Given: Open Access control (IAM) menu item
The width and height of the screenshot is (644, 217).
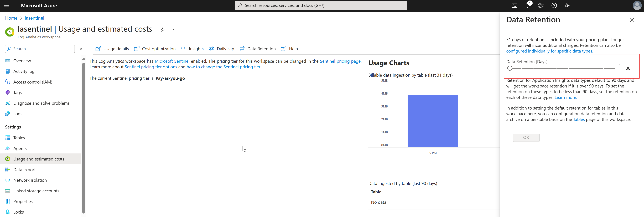Looking at the screenshot, I should pyautogui.click(x=33, y=82).
